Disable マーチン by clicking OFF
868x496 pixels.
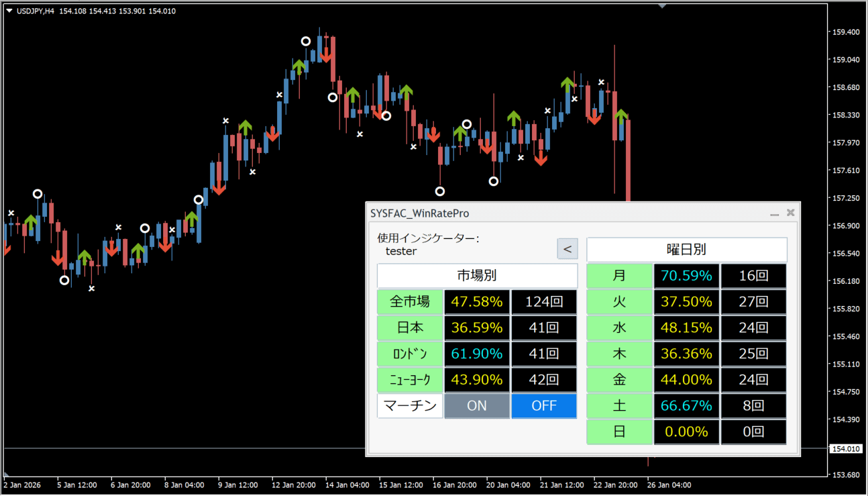tap(544, 405)
